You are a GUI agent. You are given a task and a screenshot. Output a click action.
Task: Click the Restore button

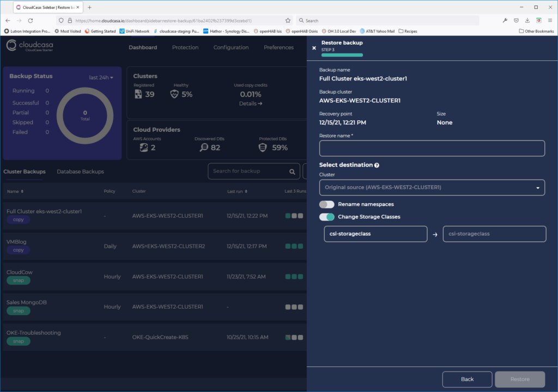[x=520, y=379]
